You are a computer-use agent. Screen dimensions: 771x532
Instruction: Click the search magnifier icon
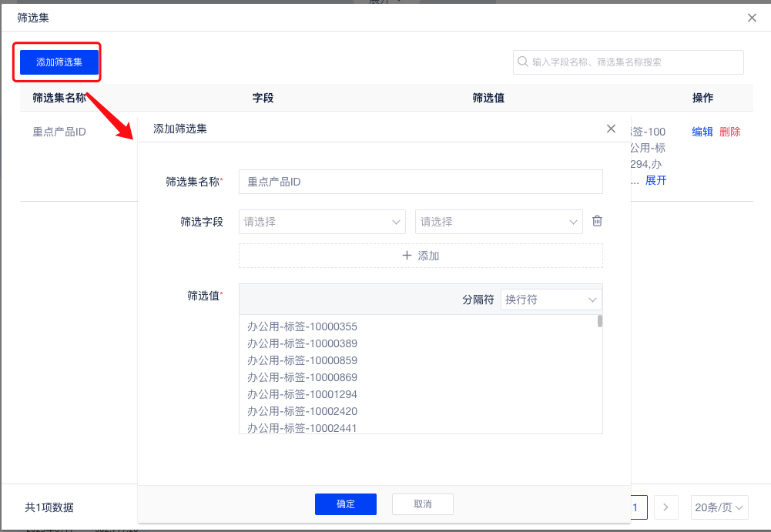[524, 62]
